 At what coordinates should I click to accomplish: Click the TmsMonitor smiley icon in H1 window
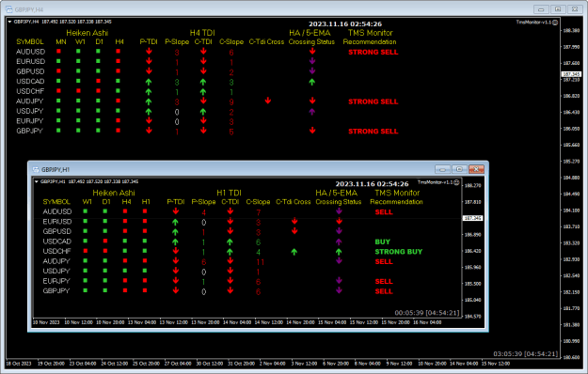pyautogui.click(x=456, y=182)
